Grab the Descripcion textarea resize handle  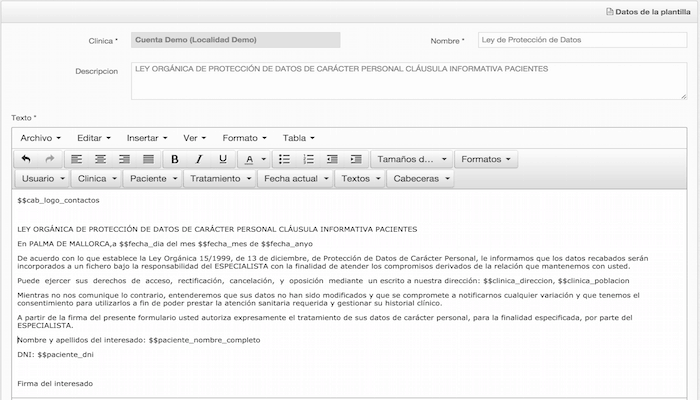pos(683,96)
